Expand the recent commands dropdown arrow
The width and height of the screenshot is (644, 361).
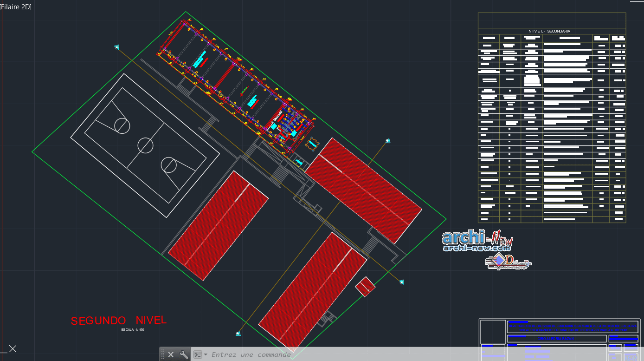206,354
